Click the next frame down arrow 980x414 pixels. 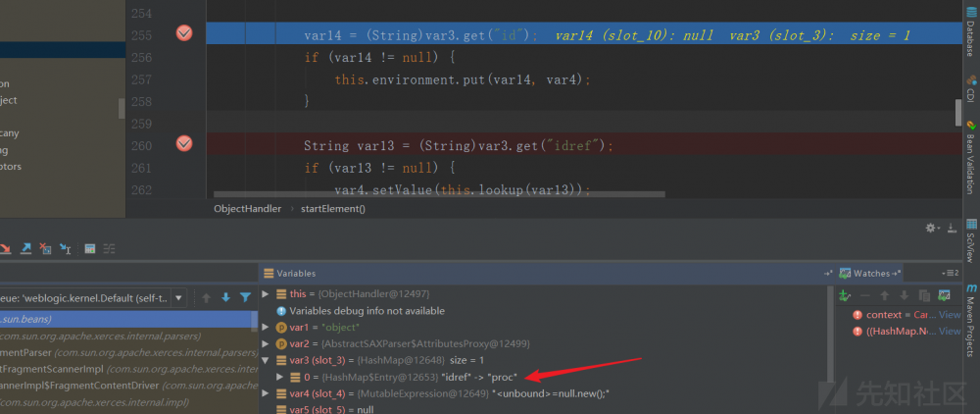pyautogui.click(x=226, y=297)
